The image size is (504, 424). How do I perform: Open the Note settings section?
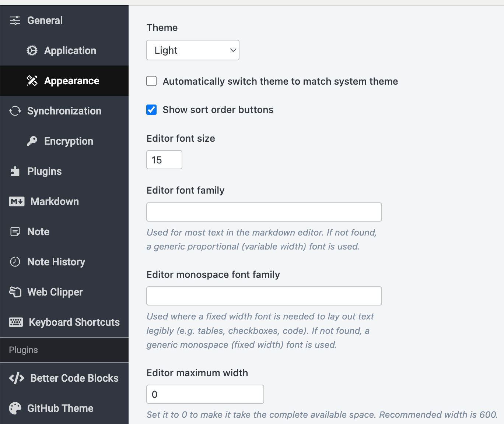click(x=38, y=232)
